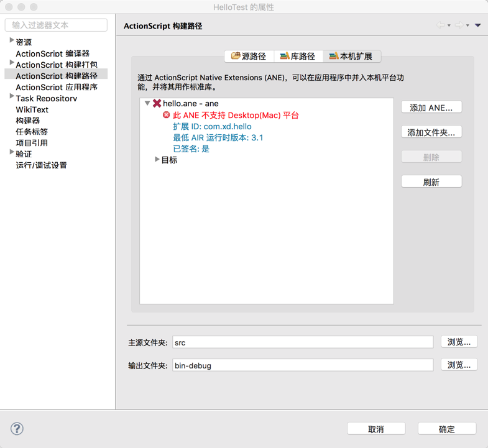Image resolution: width=488 pixels, height=448 pixels.
Task: Select 构建器 in the sidebar
Action: pos(28,121)
